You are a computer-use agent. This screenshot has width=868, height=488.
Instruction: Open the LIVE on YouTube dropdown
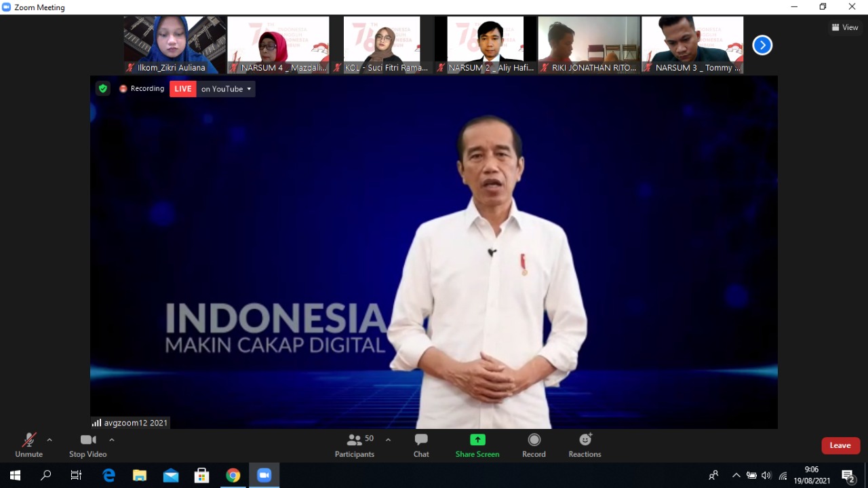point(226,89)
